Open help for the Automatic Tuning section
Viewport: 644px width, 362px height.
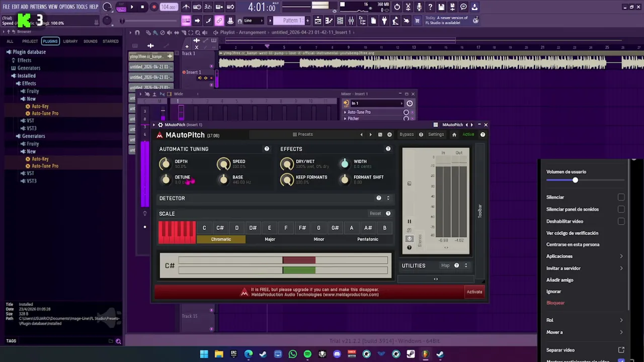click(x=267, y=149)
